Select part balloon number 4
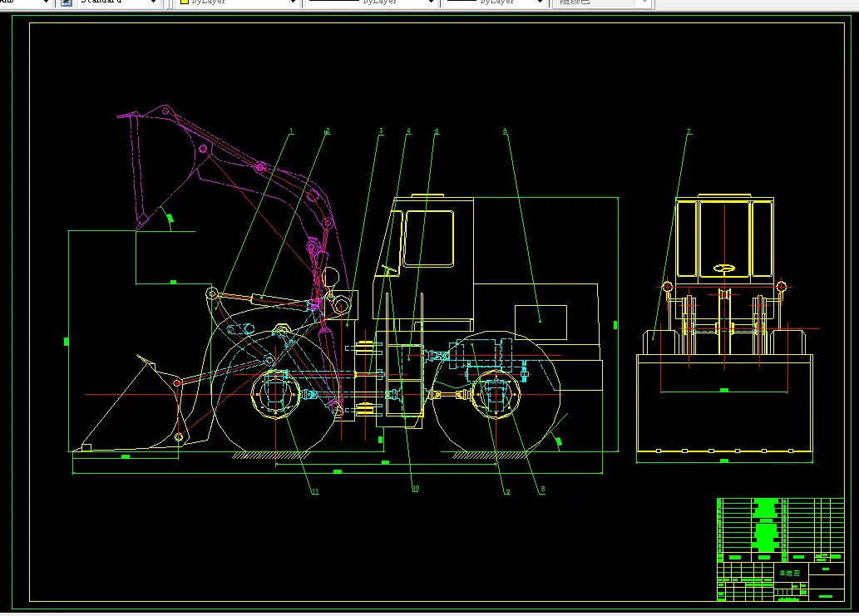 408,131
